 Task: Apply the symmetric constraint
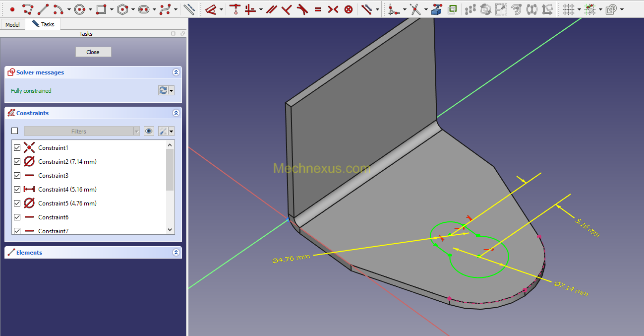pyautogui.click(x=333, y=9)
